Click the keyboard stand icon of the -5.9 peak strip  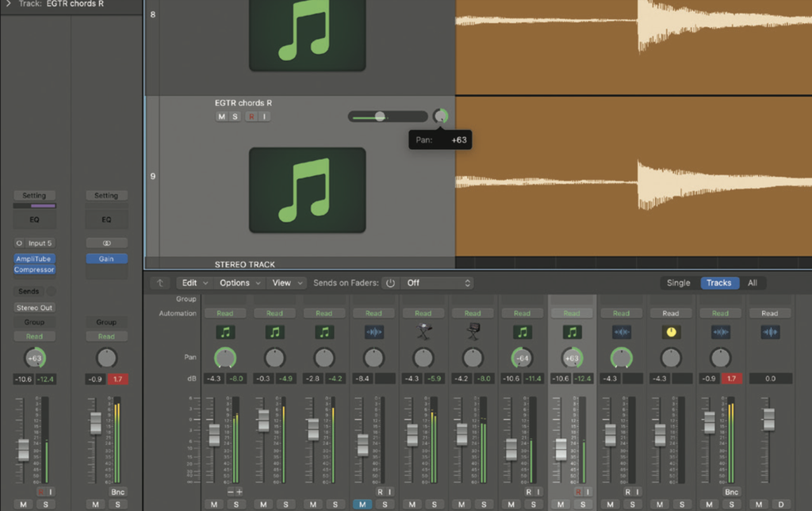click(423, 332)
